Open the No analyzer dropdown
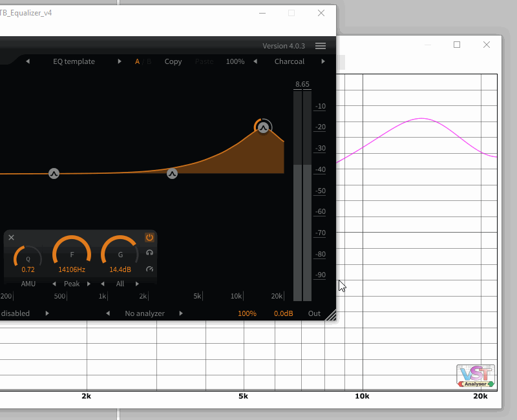 point(145,313)
